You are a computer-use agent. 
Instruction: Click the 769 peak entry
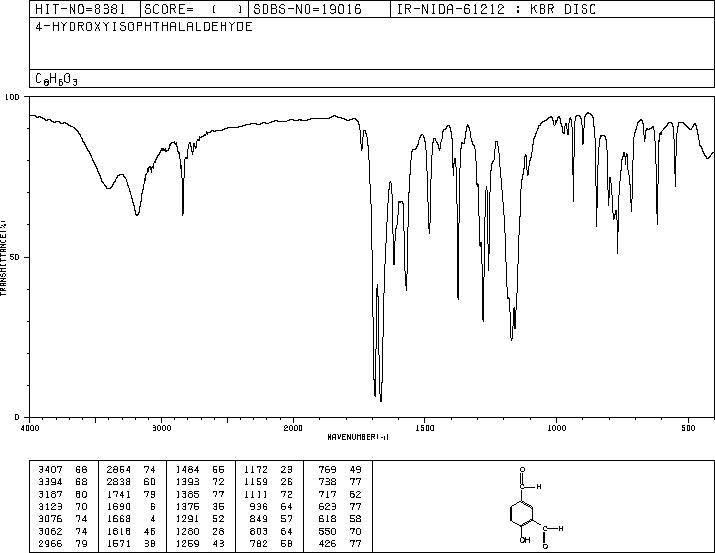coord(340,470)
